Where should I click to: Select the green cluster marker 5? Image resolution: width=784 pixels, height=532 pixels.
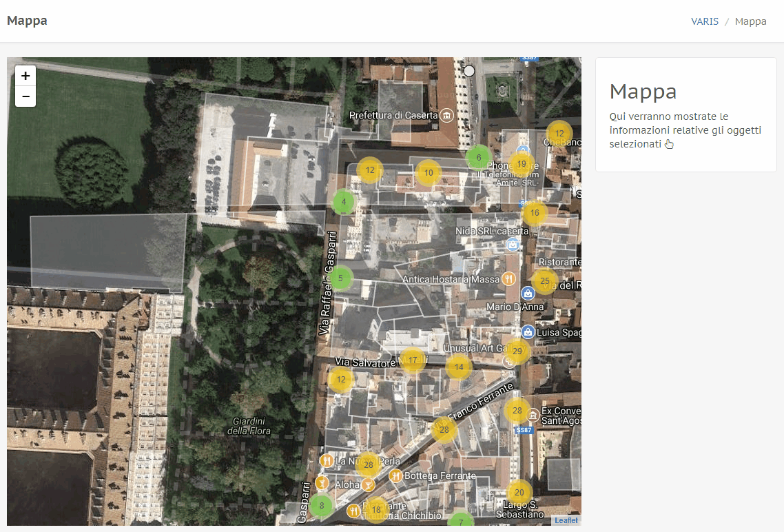(x=340, y=278)
